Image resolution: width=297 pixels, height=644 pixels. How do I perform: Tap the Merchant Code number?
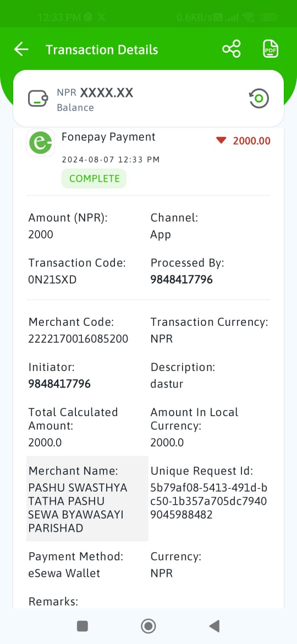tap(78, 339)
